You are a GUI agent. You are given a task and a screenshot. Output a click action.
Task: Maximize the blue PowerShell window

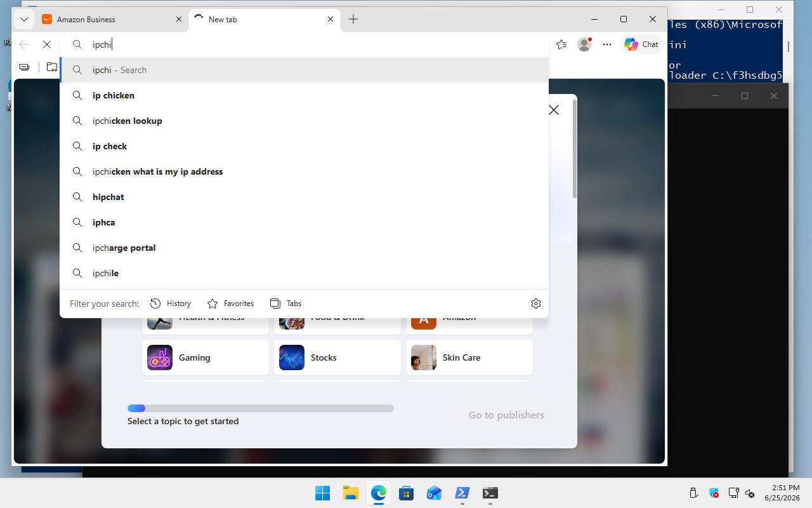tap(750, 10)
